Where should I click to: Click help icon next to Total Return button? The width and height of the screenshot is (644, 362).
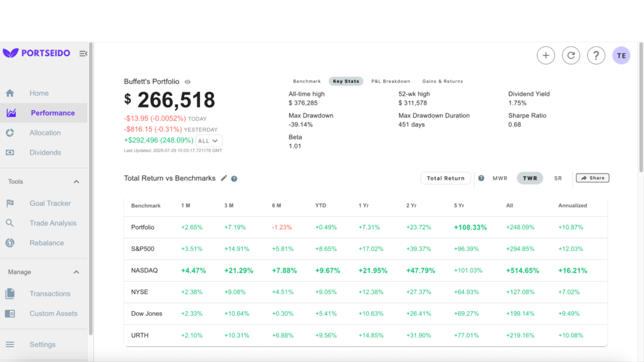[481, 178]
